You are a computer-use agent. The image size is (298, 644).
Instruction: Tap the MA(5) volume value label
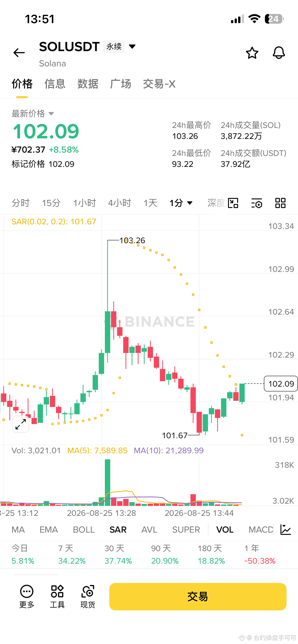pos(97,450)
